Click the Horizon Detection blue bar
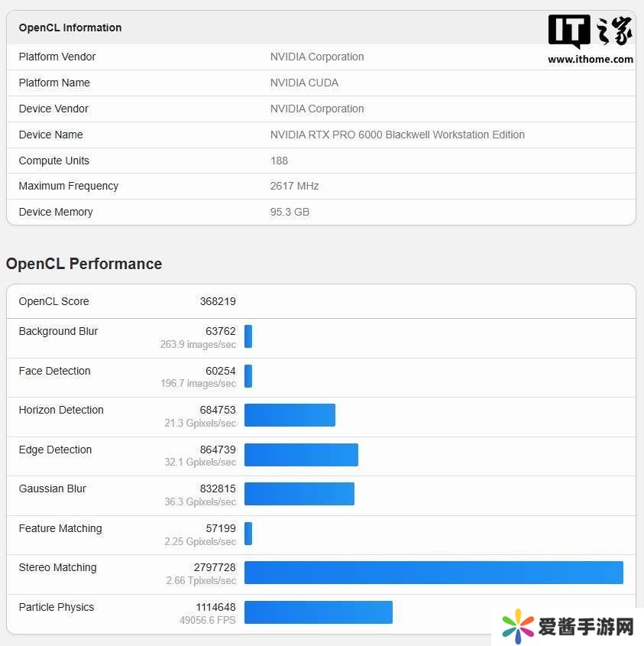This screenshot has height=646, width=644. tap(290, 415)
